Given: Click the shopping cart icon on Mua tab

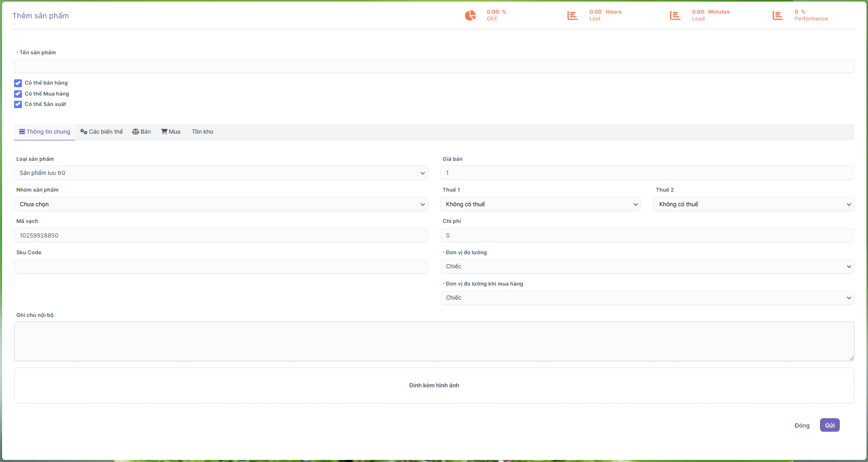Looking at the screenshot, I should point(164,132).
